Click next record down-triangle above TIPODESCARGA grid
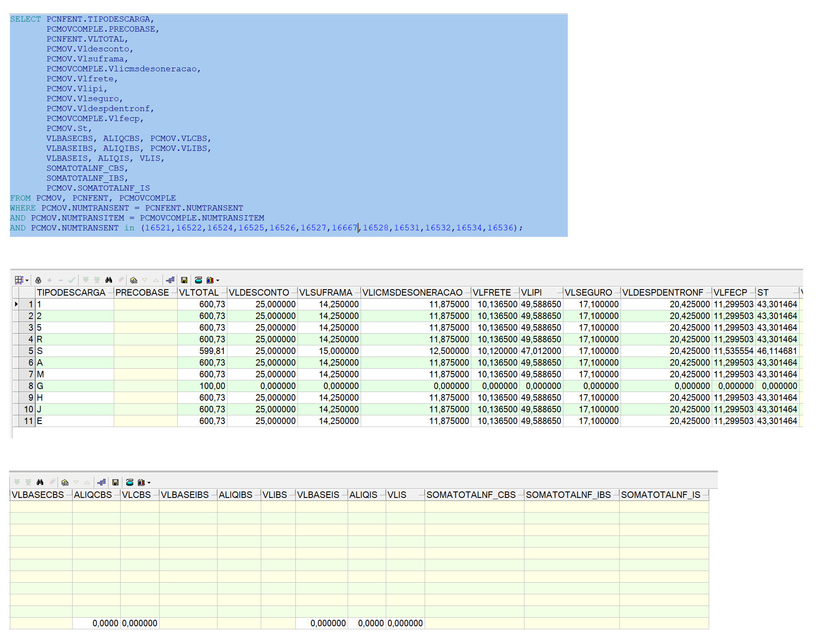 click(145, 280)
